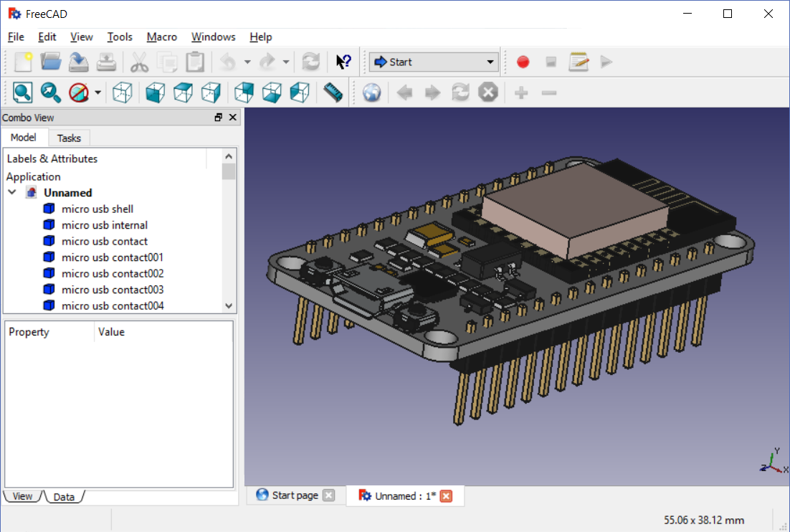The height and width of the screenshot is (532, 790).
Task: Open the web browser globe icon
Action: point(371,92)
